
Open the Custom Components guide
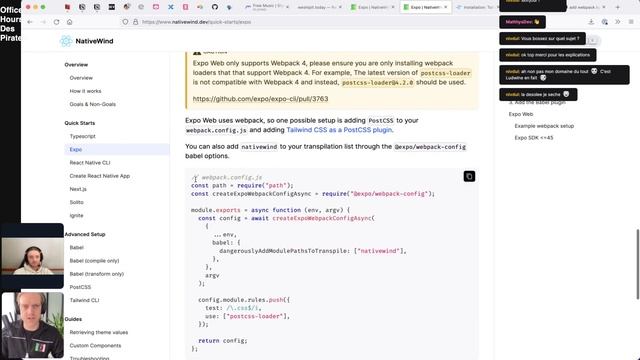95,345
